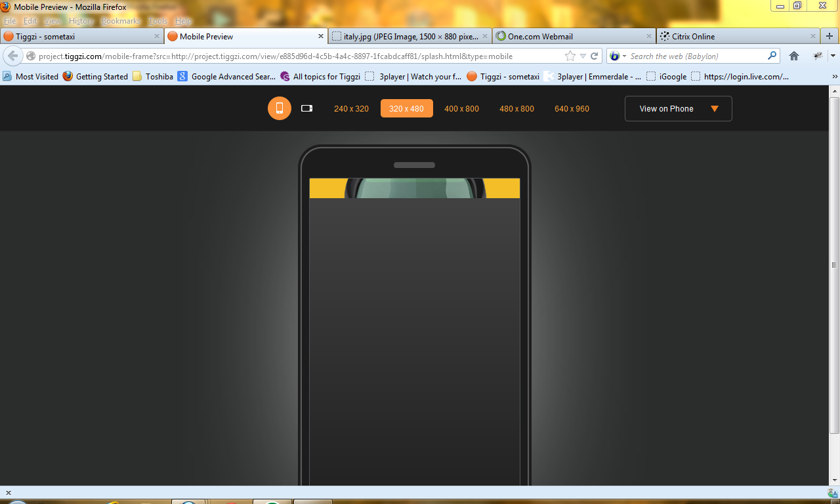Click the browser back arrow
Image resolution: width=840 pixels, height=504 pixels.
pos(13,56)
